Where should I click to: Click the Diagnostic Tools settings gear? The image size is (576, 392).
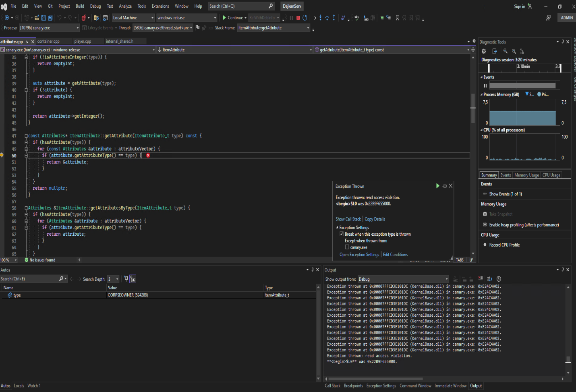click(483, 51)
